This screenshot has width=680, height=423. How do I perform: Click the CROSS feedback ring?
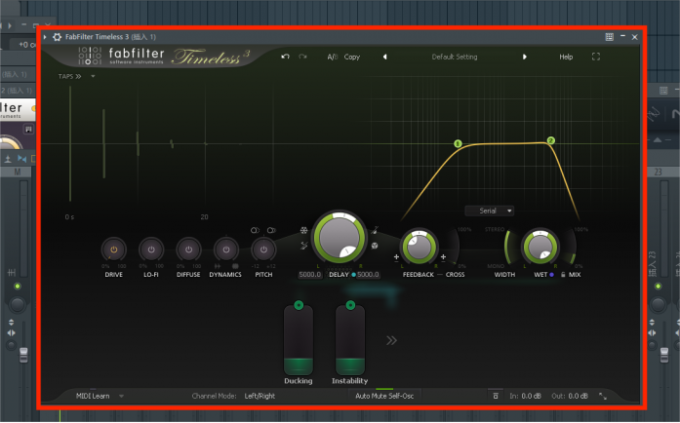(x=455, y=246)
